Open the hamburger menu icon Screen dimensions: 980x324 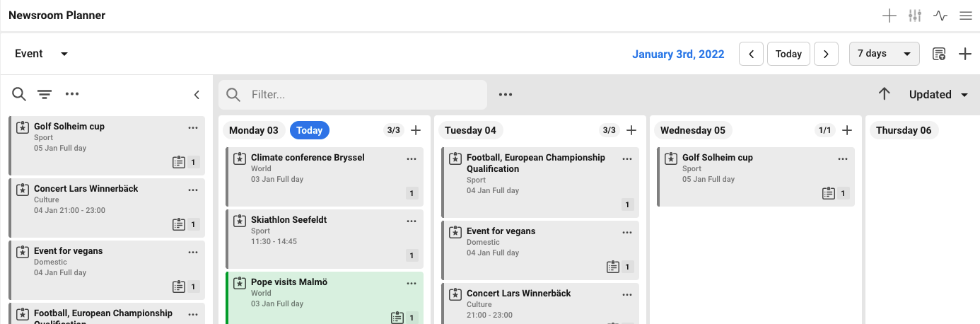point(965,16)
